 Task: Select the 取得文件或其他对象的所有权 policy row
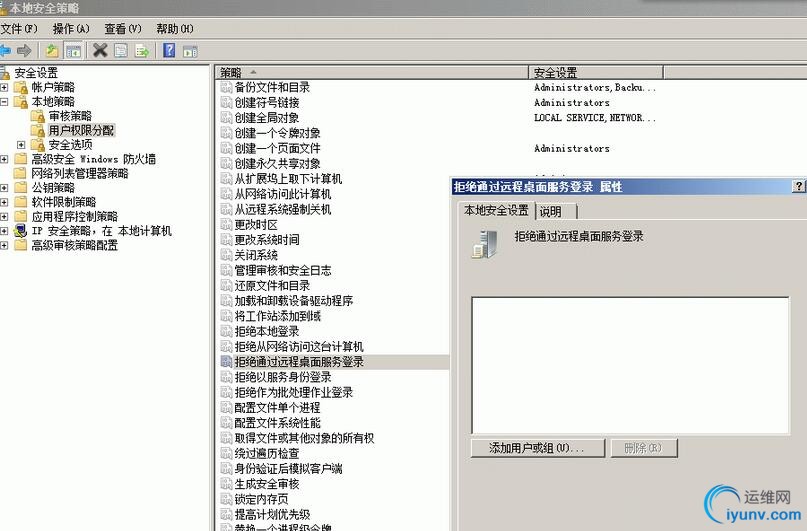[304, 438]
